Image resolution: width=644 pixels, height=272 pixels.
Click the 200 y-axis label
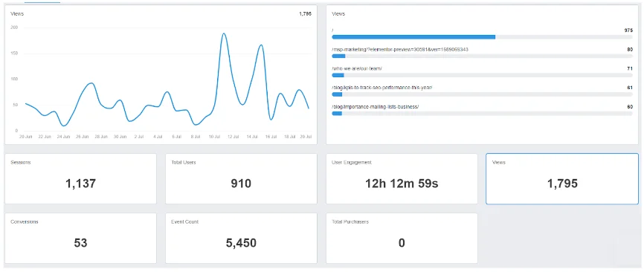[x=15, y=27]
